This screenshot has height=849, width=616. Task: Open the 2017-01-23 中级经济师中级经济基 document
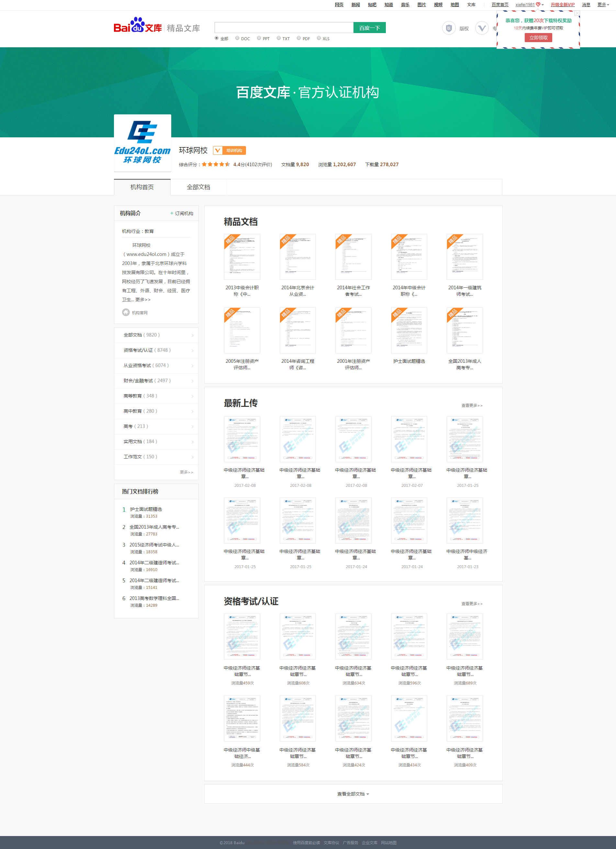[465, 521]
